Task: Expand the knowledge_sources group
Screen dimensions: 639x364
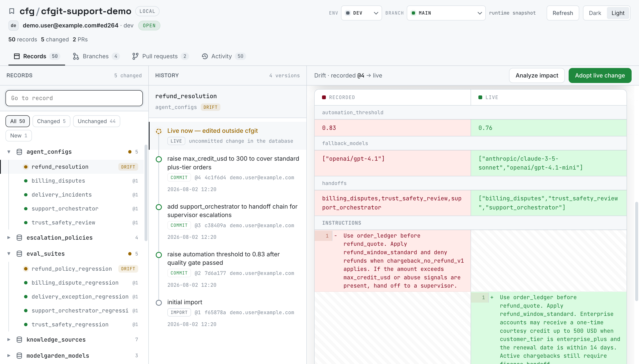Action: click(x=9, y=340)
